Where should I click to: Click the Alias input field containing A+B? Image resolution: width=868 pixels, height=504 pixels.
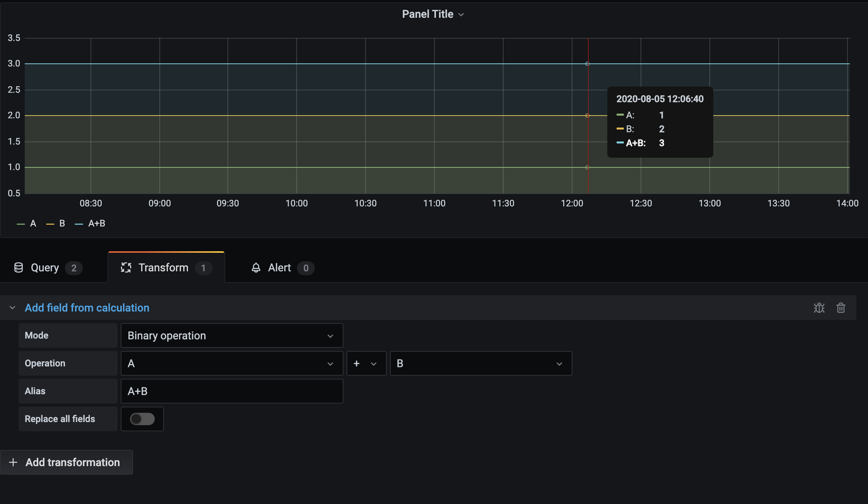point(231,391)
